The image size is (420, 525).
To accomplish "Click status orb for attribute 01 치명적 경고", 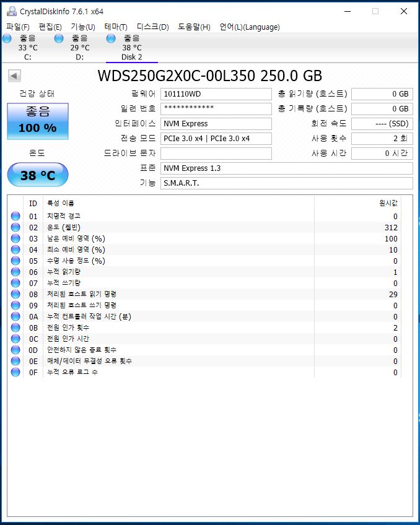I will [15, 216].
